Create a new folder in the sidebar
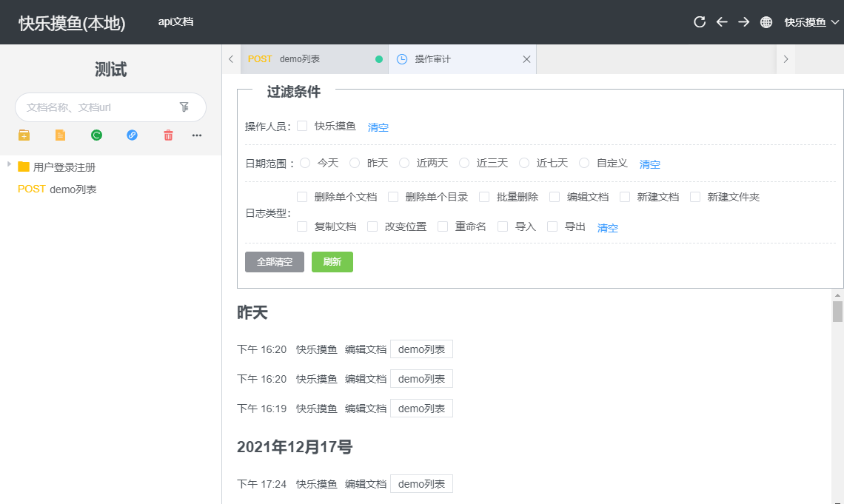The height and width of the screenshot is (504, 844). 24,135
